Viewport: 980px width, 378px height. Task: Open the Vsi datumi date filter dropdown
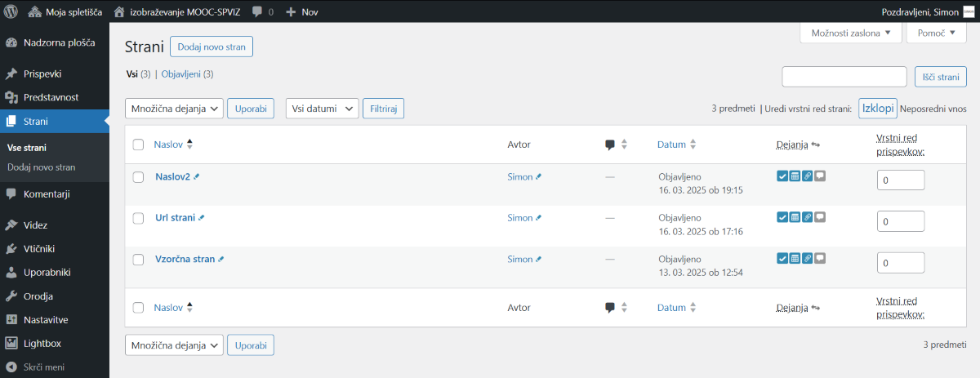(x=322, y=109)
